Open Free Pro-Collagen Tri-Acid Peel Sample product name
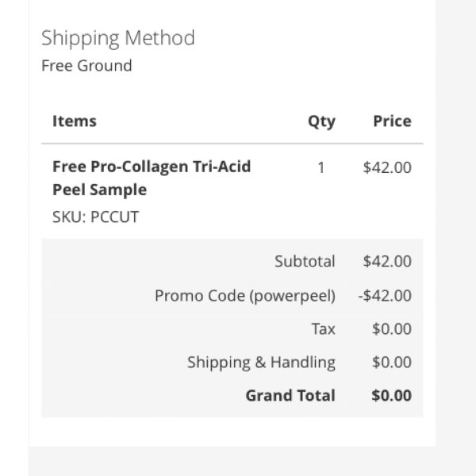The height and width of the screenshot is (476, 476). click(x=152, y=178)
